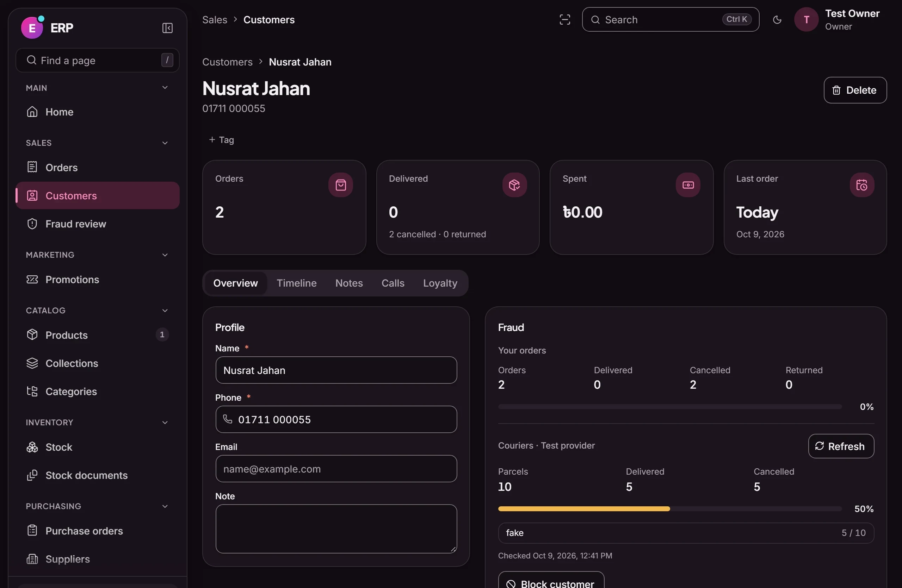Viewport: 902px width, 588px height.
Task: Collapse the MARKETING section chevron
Action: coord(165,255)
